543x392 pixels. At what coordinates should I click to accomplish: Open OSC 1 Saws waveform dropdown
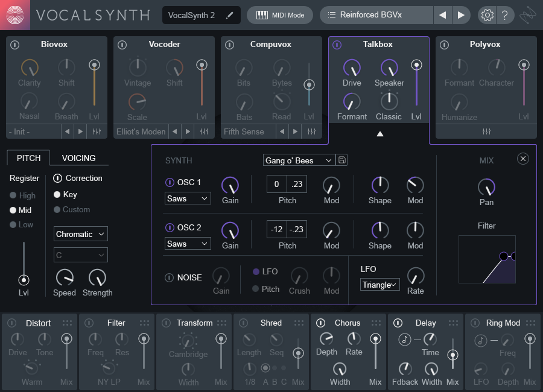(x=188, y=198)
